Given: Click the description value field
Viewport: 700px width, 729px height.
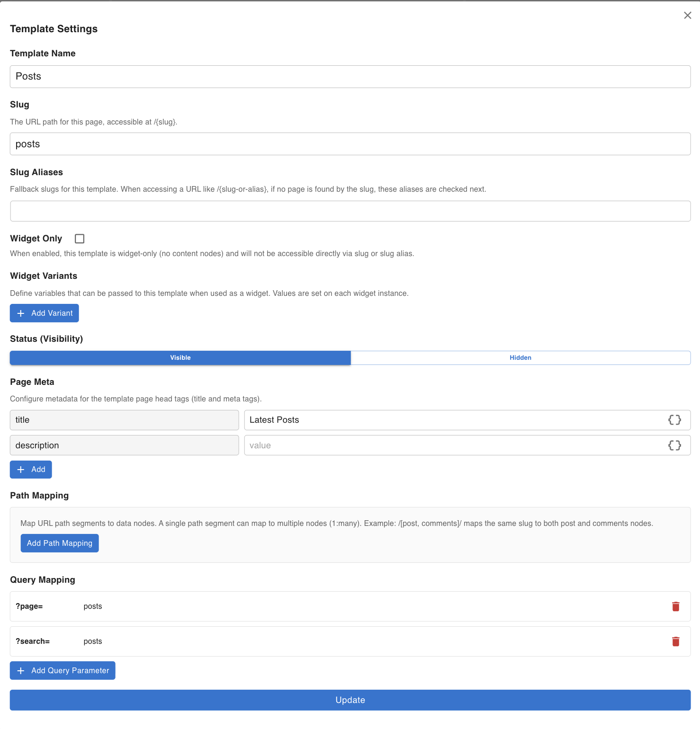Looking at the screenshot, I should tap(455, 445).
